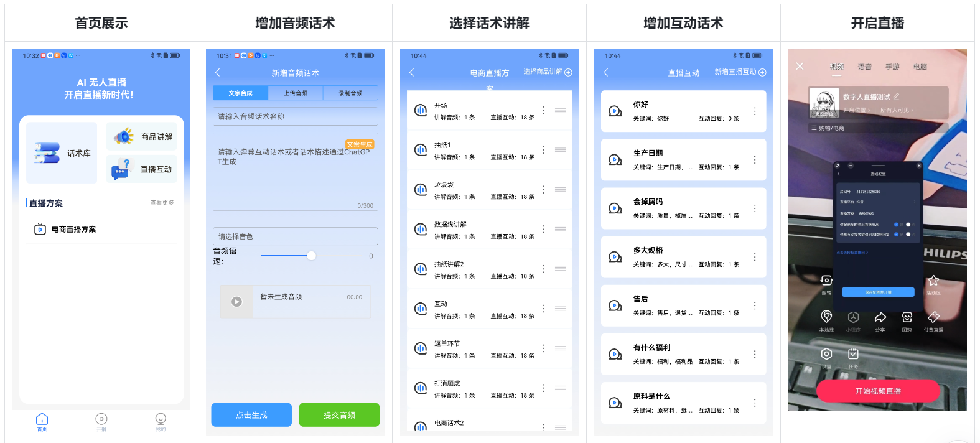Open the 购物/电商 category tag
Image resolution: width=980 pixels, height=443 pixels.
point(828,128)
